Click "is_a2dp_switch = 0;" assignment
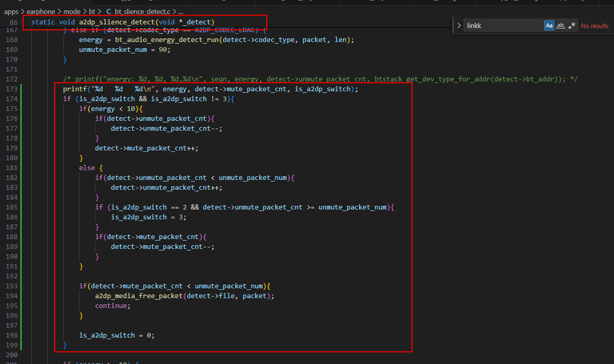This screenshot has height=364, width=614. (117, 335)
